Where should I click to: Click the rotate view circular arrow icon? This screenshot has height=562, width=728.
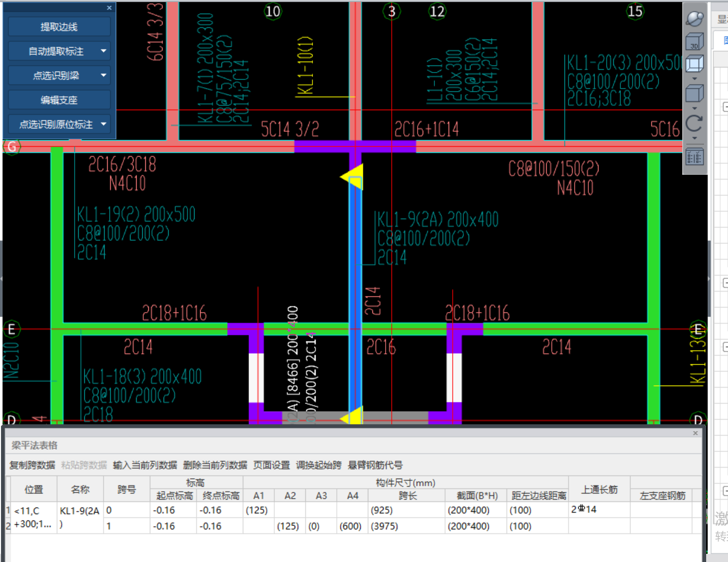point(694,123)
